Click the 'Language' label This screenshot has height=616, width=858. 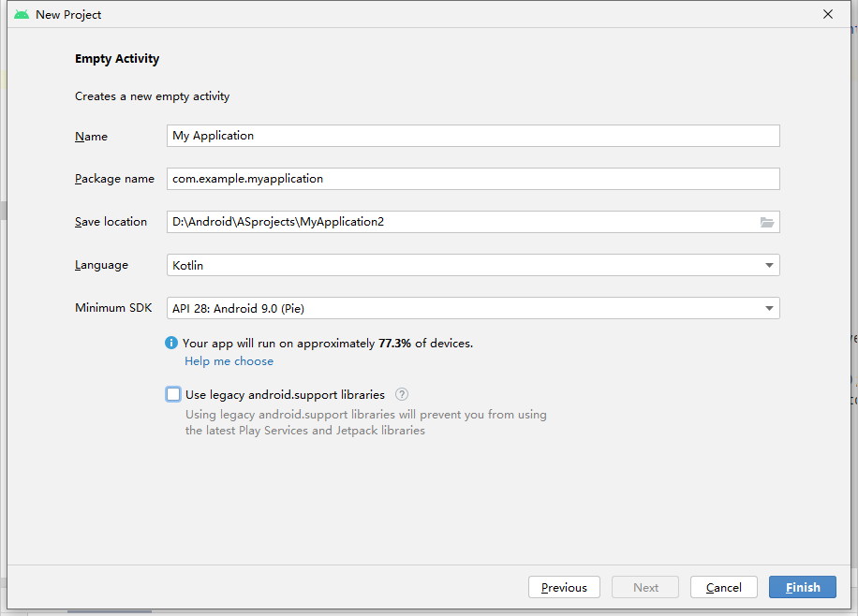pos(101,265)
